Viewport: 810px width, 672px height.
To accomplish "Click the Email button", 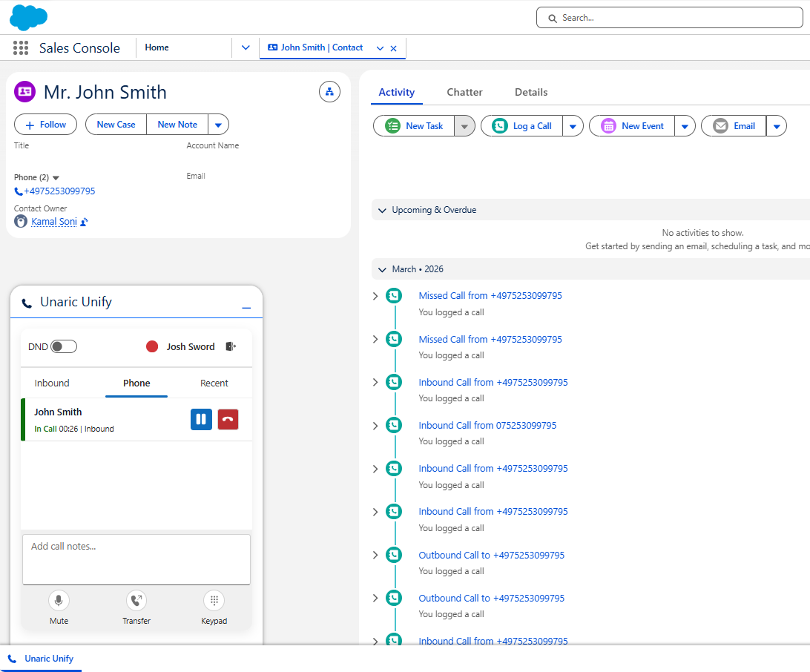I will click(x=734, y=126).
